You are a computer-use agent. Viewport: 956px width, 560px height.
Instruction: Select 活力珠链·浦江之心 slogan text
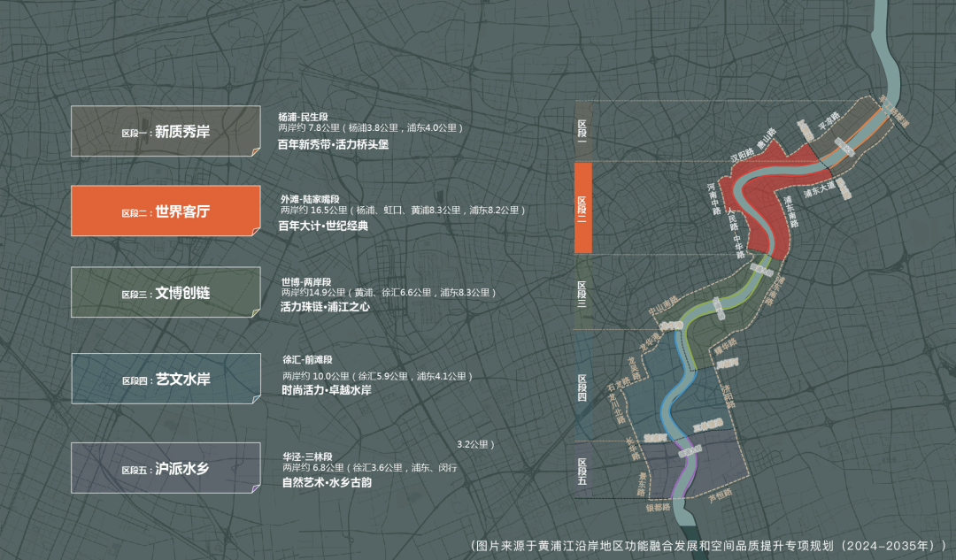[325, 306]
